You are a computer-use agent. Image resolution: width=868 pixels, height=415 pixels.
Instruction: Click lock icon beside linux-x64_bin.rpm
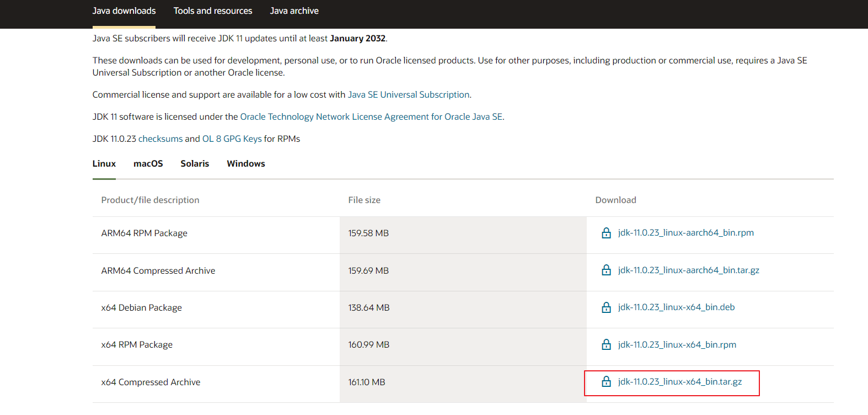pyautogui.click(x=606, y=344)
